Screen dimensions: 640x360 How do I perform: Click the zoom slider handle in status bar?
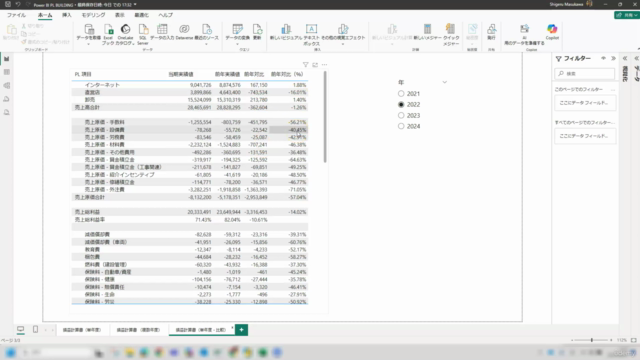(x=591, y=340)
